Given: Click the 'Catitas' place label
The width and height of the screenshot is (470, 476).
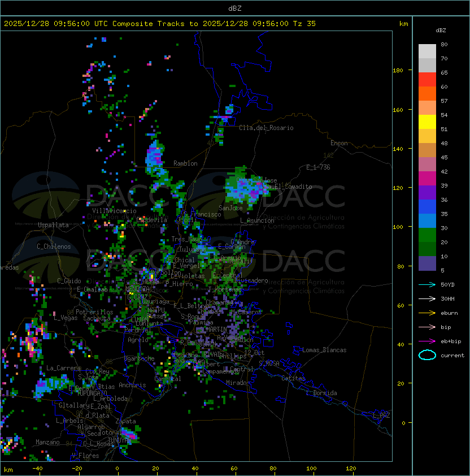Looking at the screenshot, I should pyautogui.click(x=293, y=378).
